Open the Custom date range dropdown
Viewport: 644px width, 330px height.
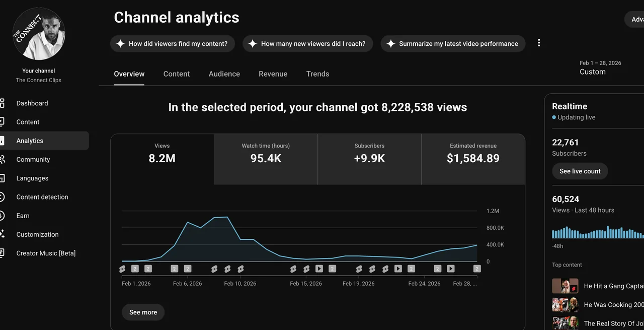pyautogui.click(x=600, y=68)
